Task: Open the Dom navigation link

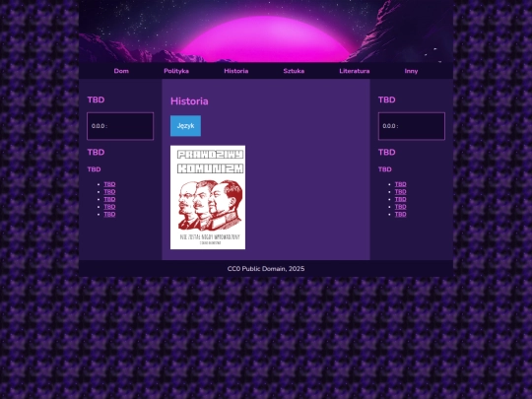Action: click(x=121, y=71)
